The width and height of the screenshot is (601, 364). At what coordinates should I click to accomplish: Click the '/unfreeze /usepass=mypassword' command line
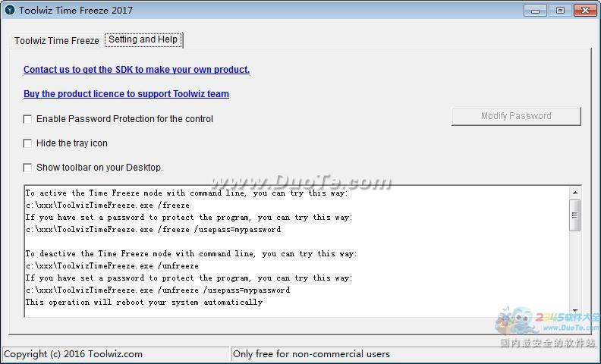coord(158,290)
